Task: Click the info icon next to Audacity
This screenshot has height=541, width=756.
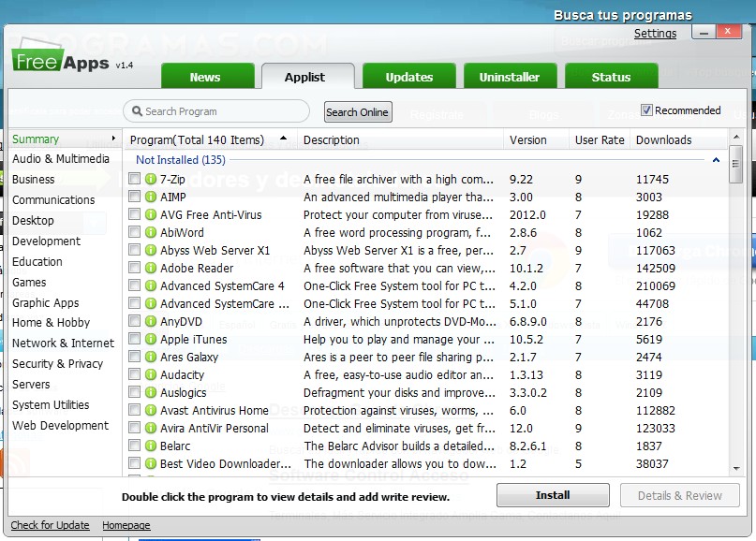Action: pyautogui.click(x=151, y=374)
